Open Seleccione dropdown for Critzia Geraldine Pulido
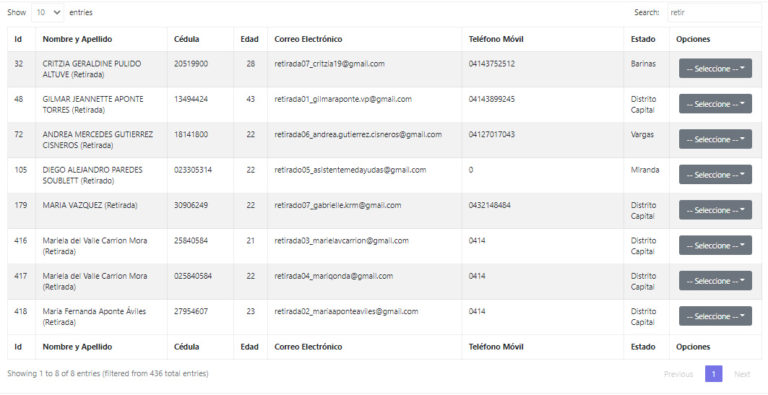This screenshot has width=768, height=395. coord(715,69)
